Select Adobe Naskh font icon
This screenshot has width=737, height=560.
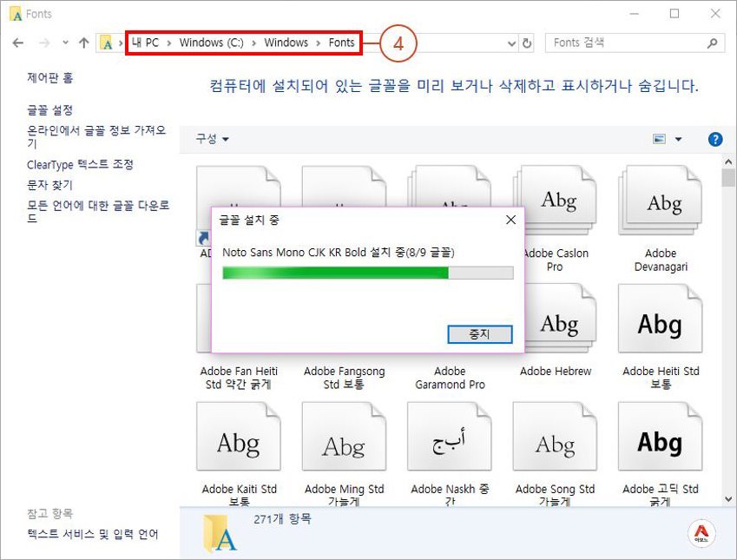click(450, 437)
